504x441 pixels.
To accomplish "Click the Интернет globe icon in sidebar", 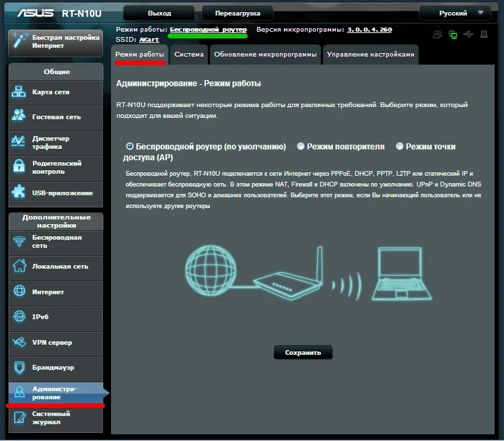I will coord(20,291).
